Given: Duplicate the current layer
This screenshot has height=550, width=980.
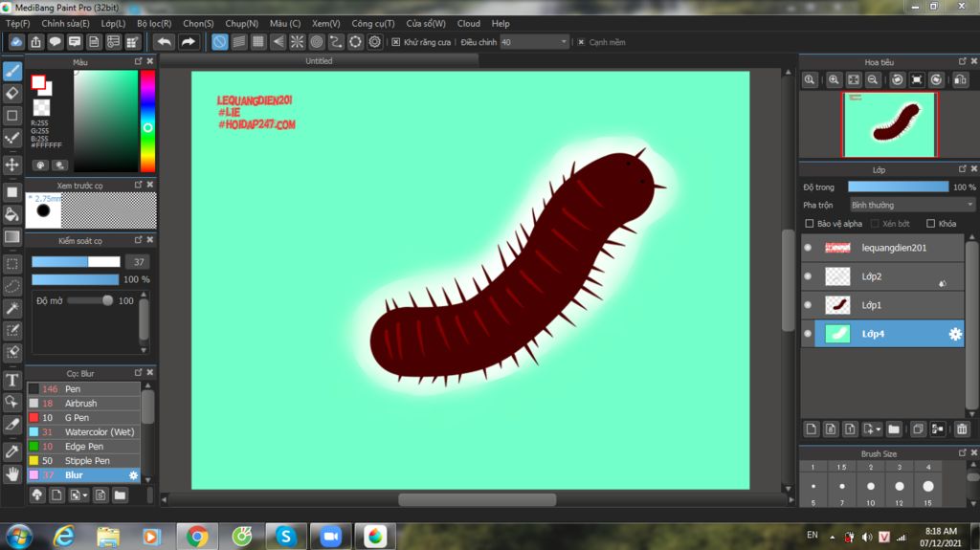Looking at the screenshot, I should pyautogui.click(x=918, y=429).
